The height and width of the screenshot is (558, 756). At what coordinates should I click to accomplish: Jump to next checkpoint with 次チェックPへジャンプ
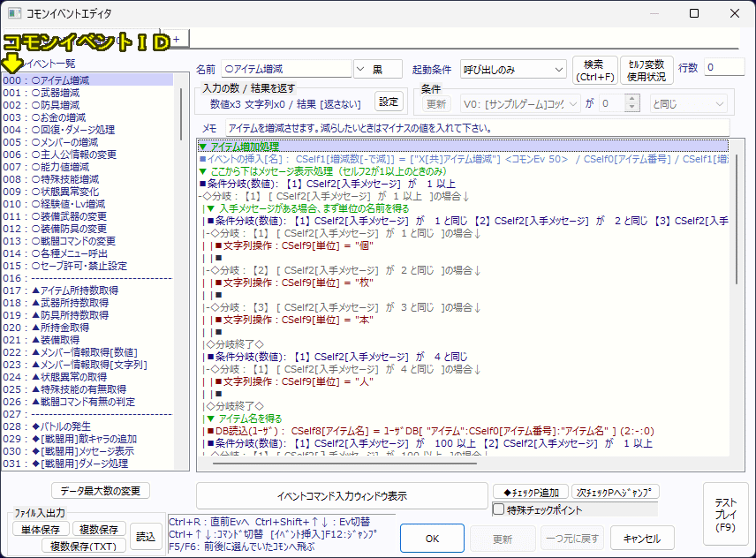tap(616, 492)
